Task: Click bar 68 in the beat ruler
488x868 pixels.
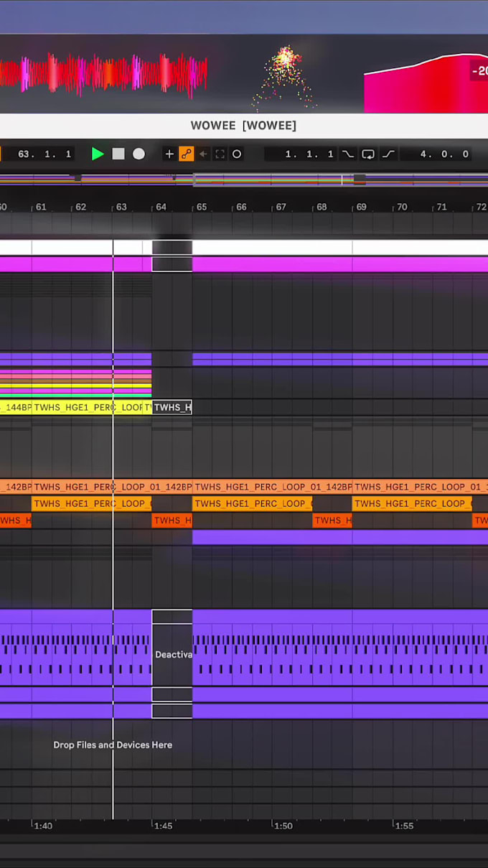Action: 322,207
